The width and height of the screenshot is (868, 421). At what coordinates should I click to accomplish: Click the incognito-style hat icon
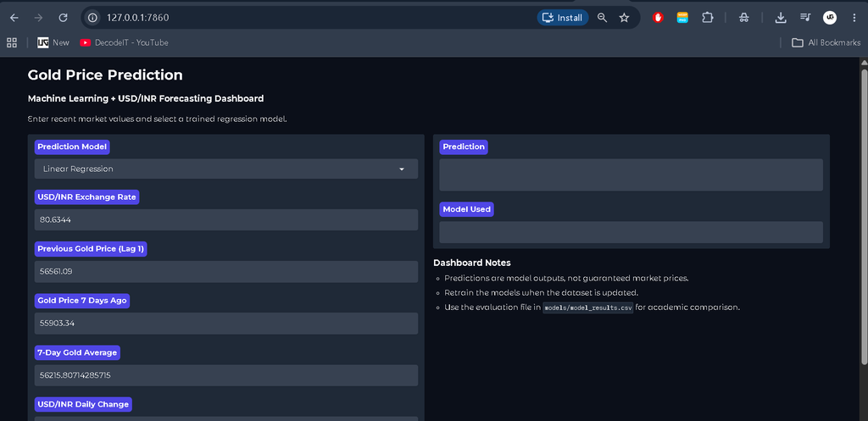click(744, 18)
